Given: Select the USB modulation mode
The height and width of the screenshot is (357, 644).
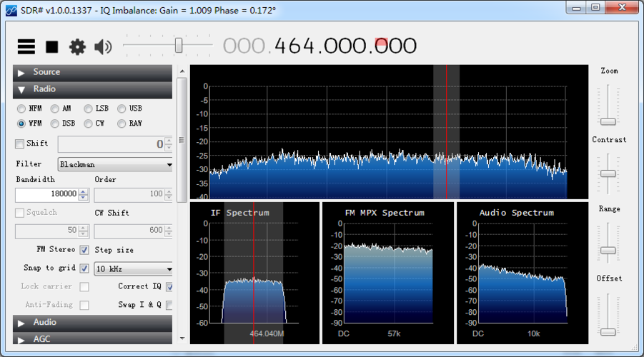Looking at the screenshot, I should click(x=122, y=109).
